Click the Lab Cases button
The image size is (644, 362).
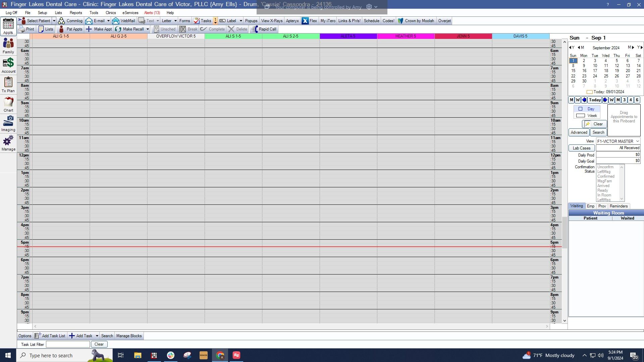click(582, 148)
